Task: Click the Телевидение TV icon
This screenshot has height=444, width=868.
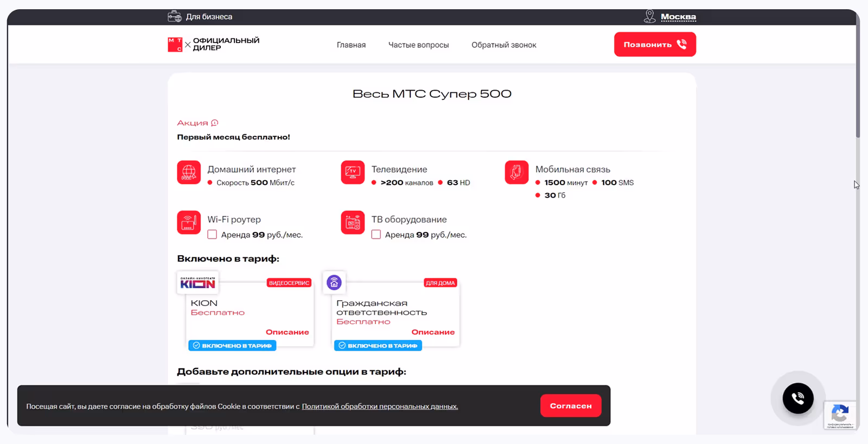Action: pos(353,173)
